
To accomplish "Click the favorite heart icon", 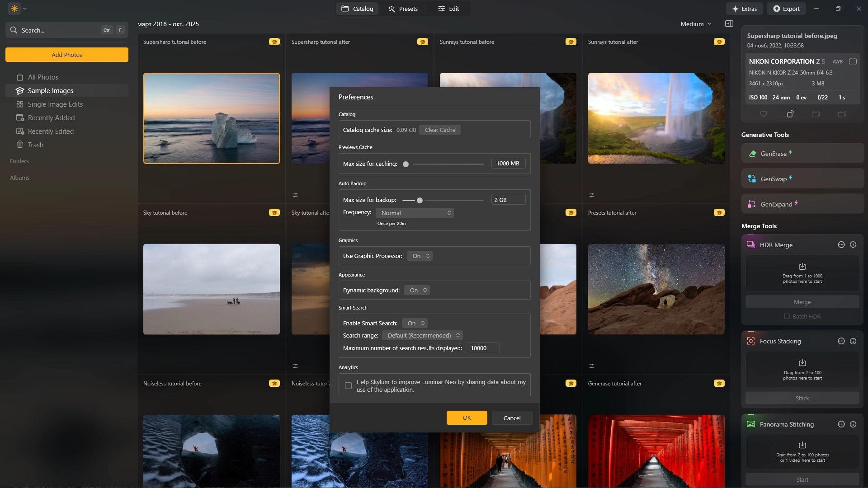I will coord(764,114).
